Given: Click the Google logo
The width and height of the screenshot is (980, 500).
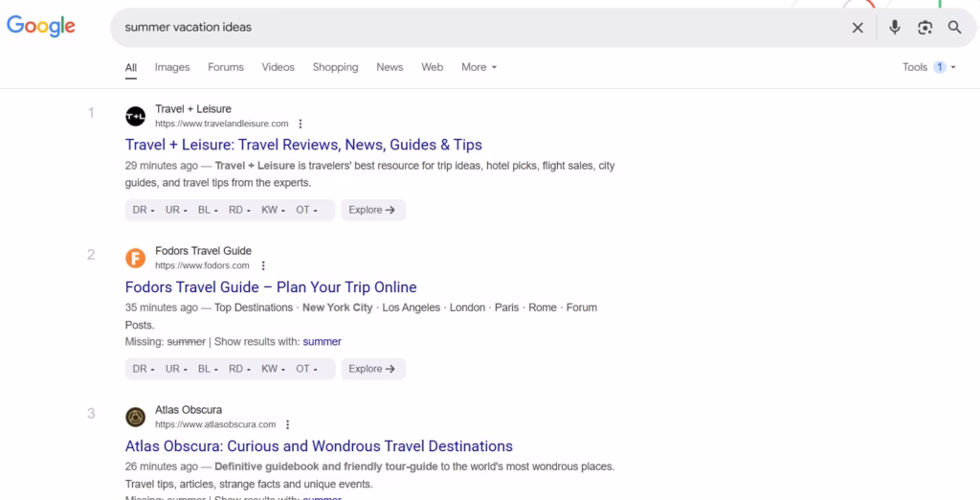Looking at the screenshot, I should point(41,27).
